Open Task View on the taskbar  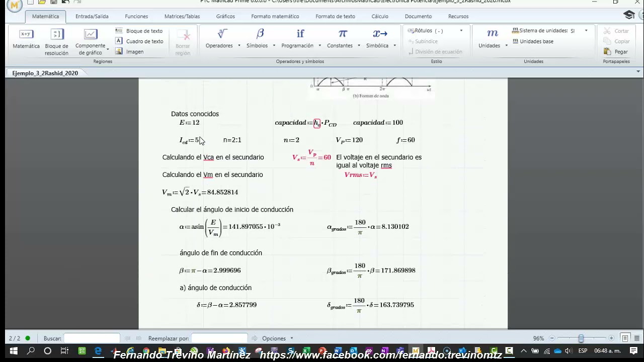[64, 351]
